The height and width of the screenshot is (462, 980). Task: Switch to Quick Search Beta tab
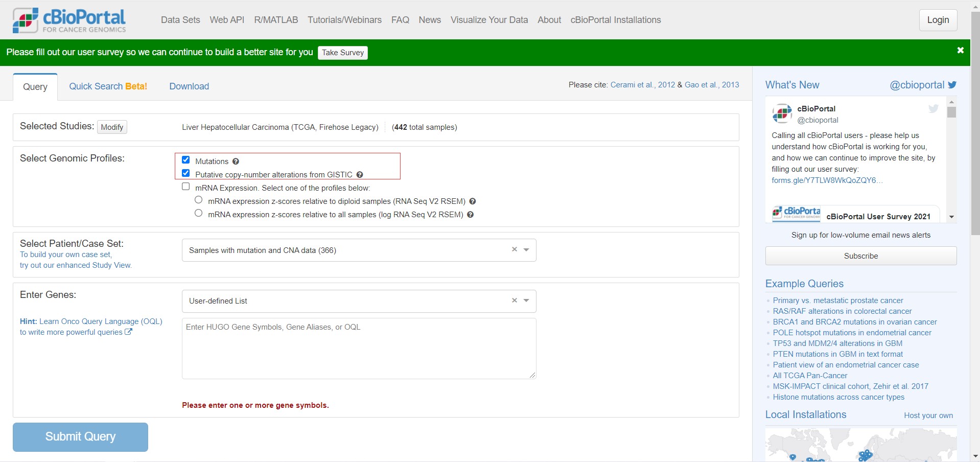[x=108, y=86]
